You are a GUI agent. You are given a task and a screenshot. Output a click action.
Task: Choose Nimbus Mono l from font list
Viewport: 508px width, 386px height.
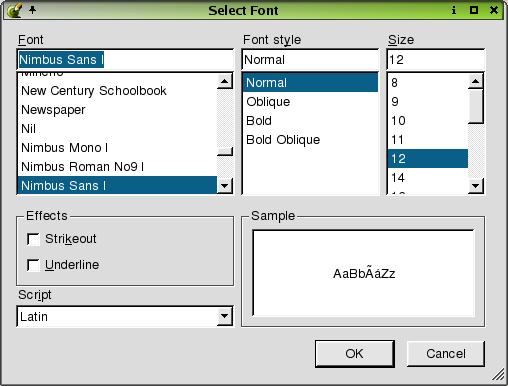click(64, 148)
